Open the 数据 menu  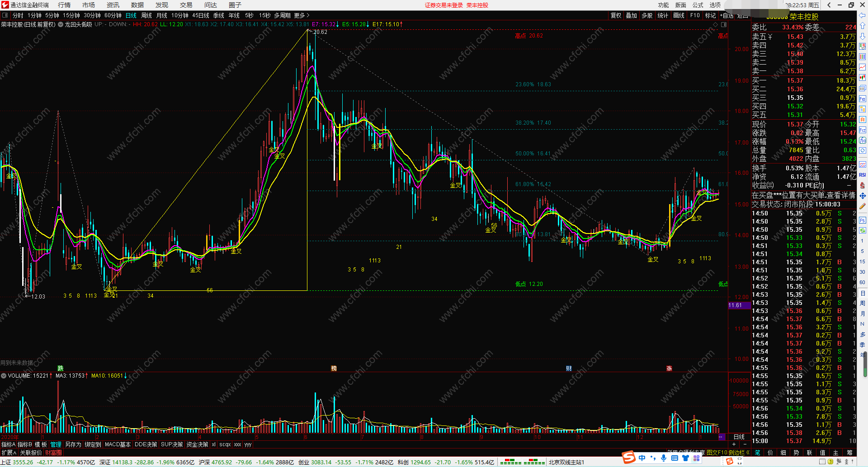(x=137, y=5)
